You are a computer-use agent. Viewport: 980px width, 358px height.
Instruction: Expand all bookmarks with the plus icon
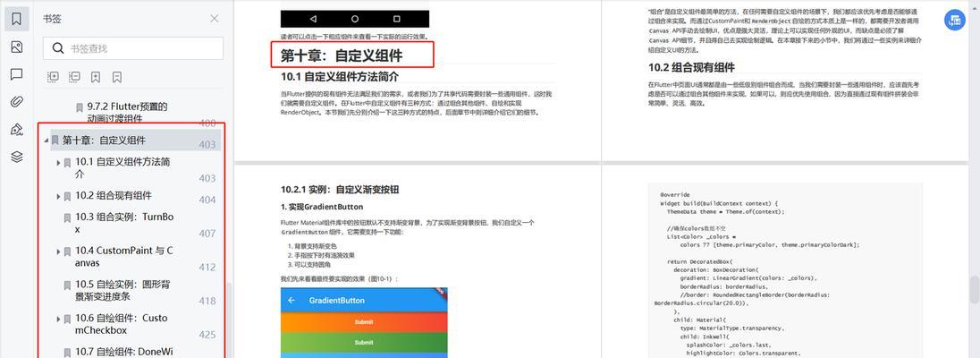pyautogui.click(x=53, y=76)
